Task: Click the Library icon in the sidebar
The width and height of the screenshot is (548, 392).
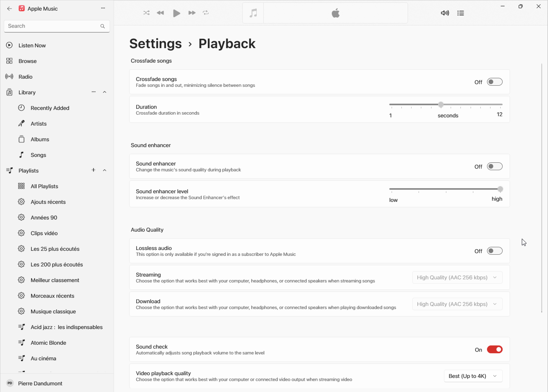Action: 9,92
